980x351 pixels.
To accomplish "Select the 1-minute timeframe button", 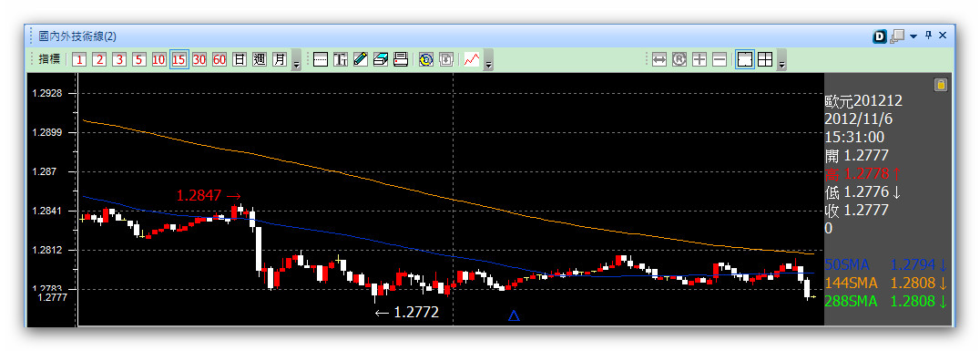I will (79, 59).
